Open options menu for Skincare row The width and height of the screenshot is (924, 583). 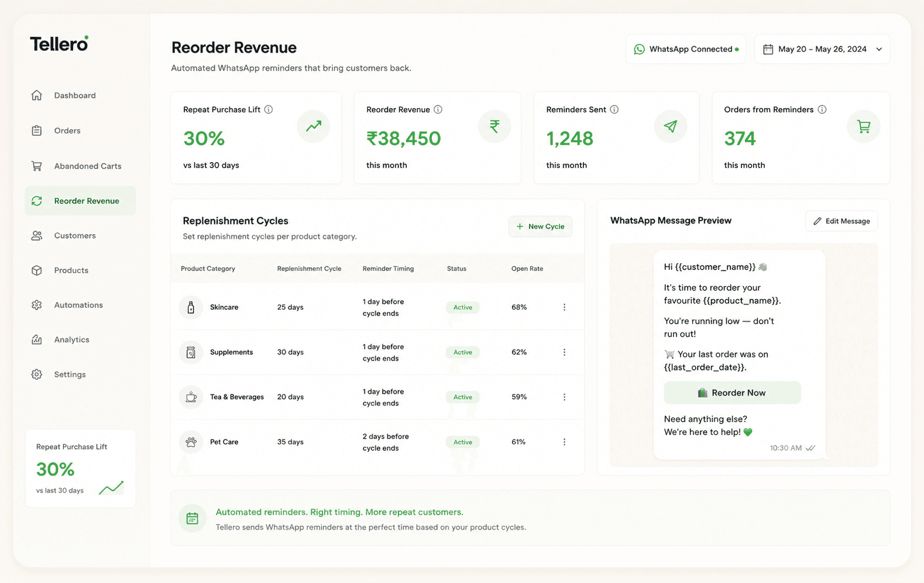564,307
